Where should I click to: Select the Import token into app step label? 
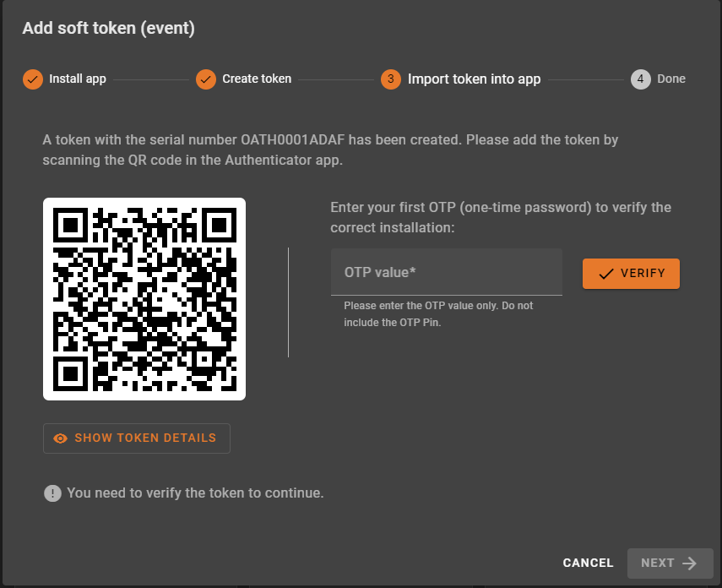tap(474, 79)
